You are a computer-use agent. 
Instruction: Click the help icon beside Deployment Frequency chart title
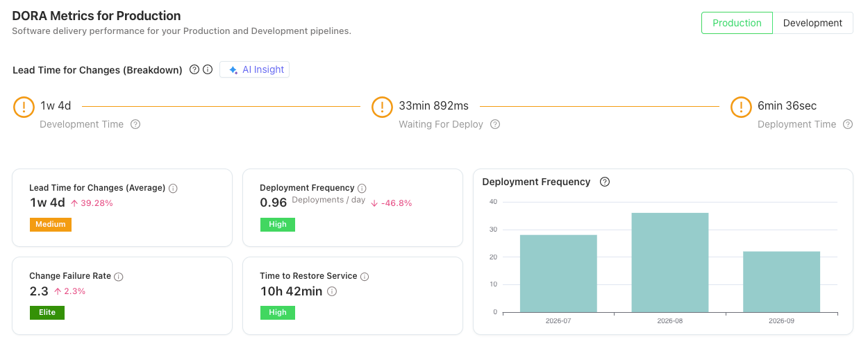tap(605, 182)
